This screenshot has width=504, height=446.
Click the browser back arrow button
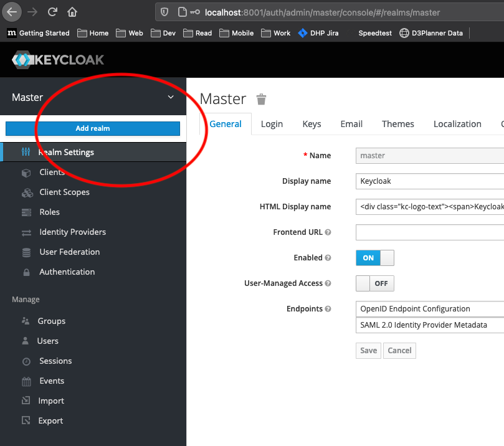click(12, 12)
